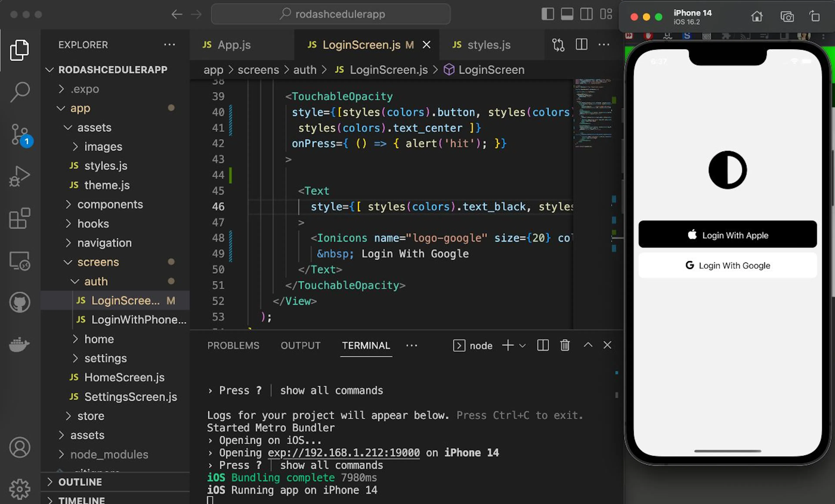Open editor More Actions ellipsis
The image size is (835, 504).
point(604,44)
